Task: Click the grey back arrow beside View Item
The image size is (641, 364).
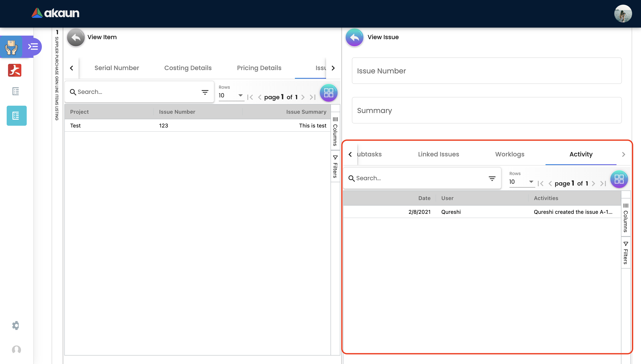Action: pyautogui.click(x=76, y=37)
